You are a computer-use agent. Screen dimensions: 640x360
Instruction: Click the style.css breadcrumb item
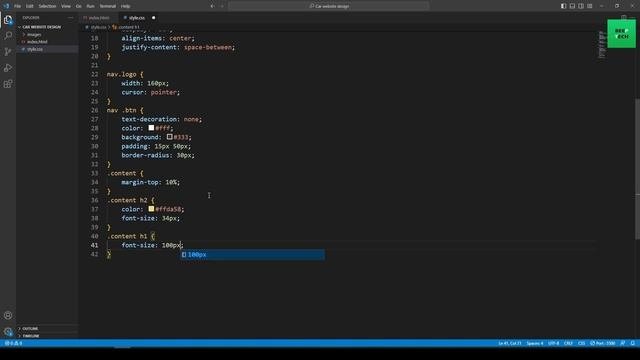pyautogui.click(x=98, y=27)
